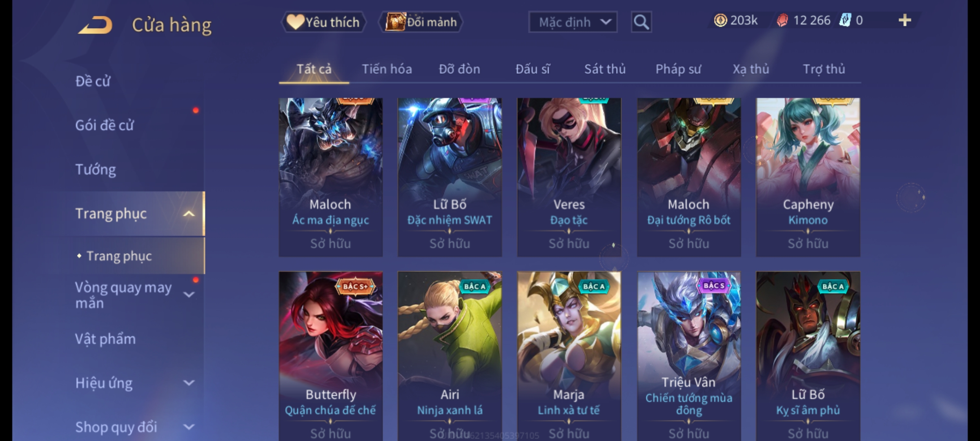Image resolution: width=980 pixels, height=441 pixels.
Task: Tap the gold coin currency icon
Action: click(720, 20)
